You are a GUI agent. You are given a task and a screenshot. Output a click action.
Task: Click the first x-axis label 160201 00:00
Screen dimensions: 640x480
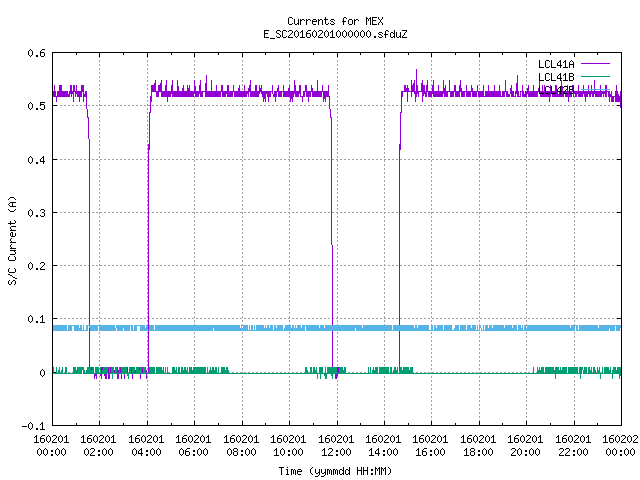click(51, 446)
